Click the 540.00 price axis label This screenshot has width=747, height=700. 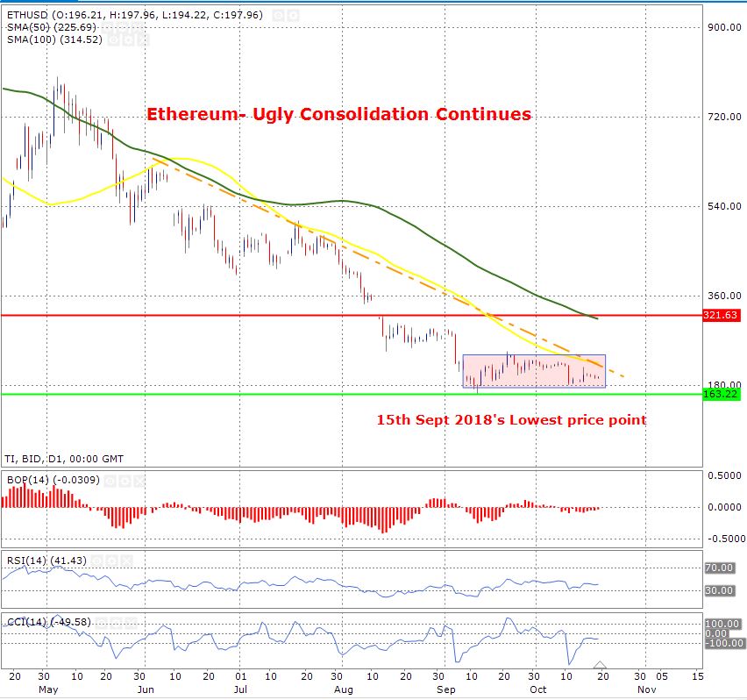click(x=724, y=206)
